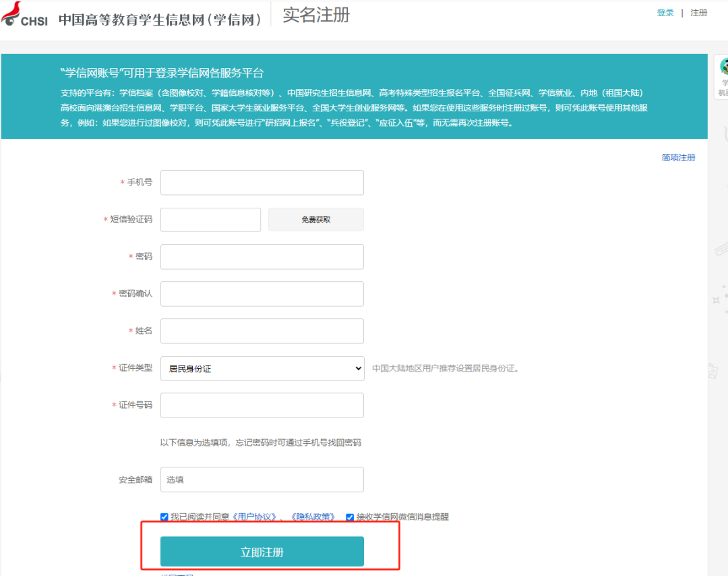Switch to 简项注册 registration mode

tap(678, 157)
